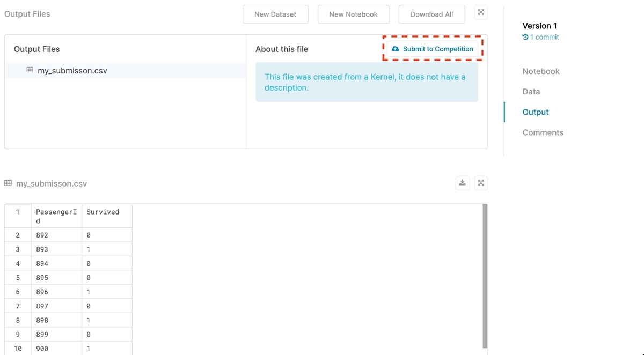The image size is (644, 355).
Task: Click the vertical scrollbar of the CSV preview
Action: coord(485,276)
